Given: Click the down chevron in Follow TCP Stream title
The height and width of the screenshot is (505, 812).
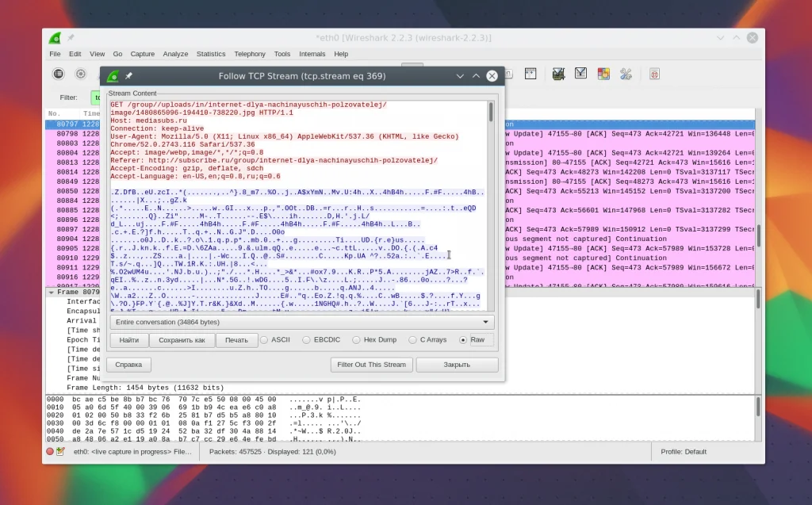Looking at the screenshot, I should [x=460, y=76].
